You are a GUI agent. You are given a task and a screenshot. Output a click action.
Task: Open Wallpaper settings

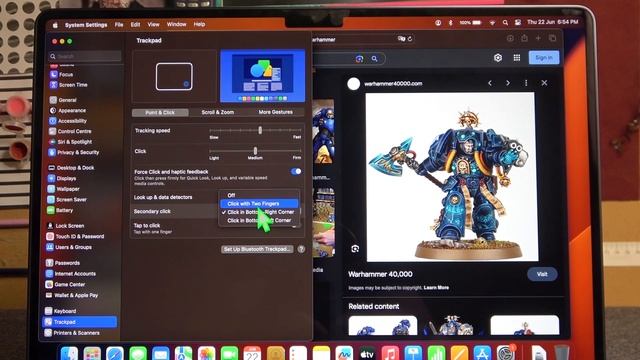coord(64,189)
